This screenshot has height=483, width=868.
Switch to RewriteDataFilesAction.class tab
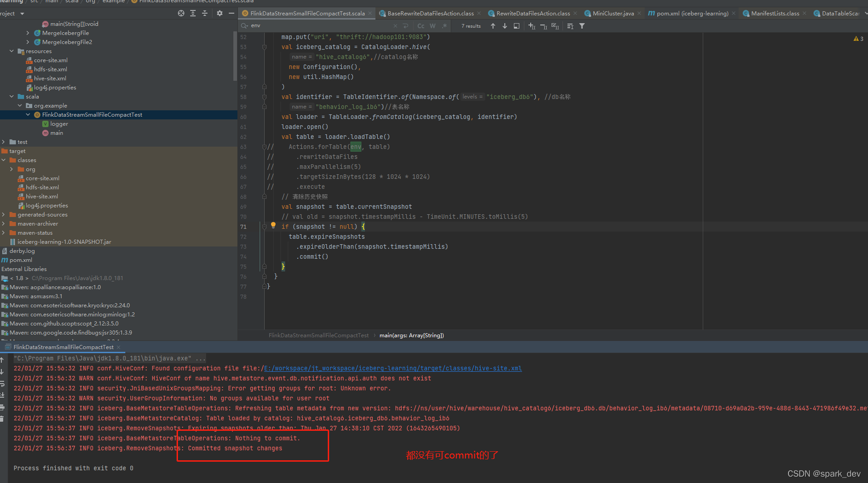[x=533, y=13]
